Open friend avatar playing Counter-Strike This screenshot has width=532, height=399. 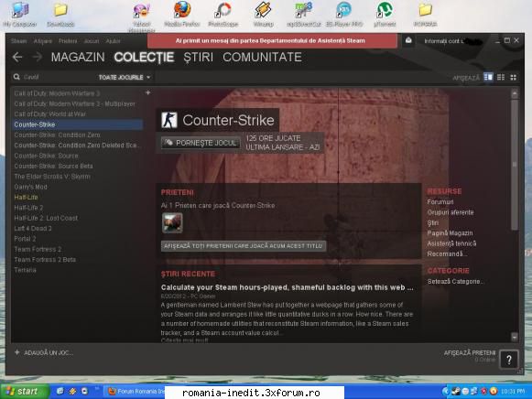[172, 222]
